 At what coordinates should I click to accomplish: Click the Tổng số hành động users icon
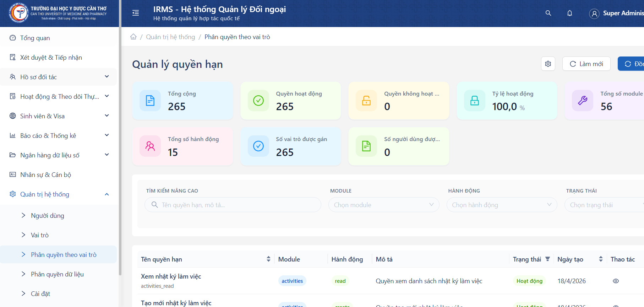click(x=150, y=146)
